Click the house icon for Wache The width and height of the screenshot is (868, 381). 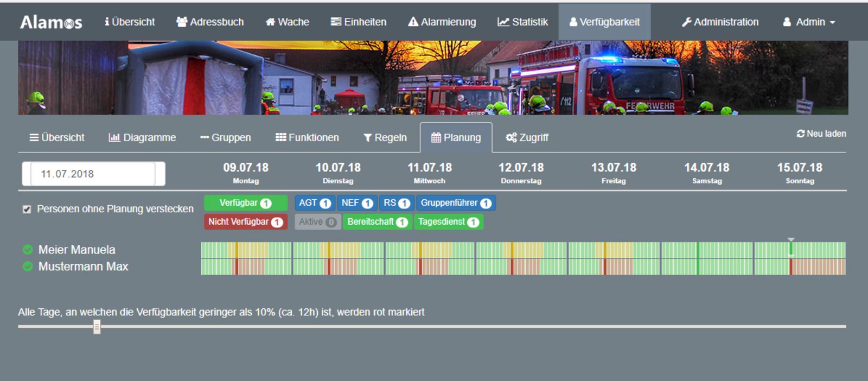tap(270, 22)
